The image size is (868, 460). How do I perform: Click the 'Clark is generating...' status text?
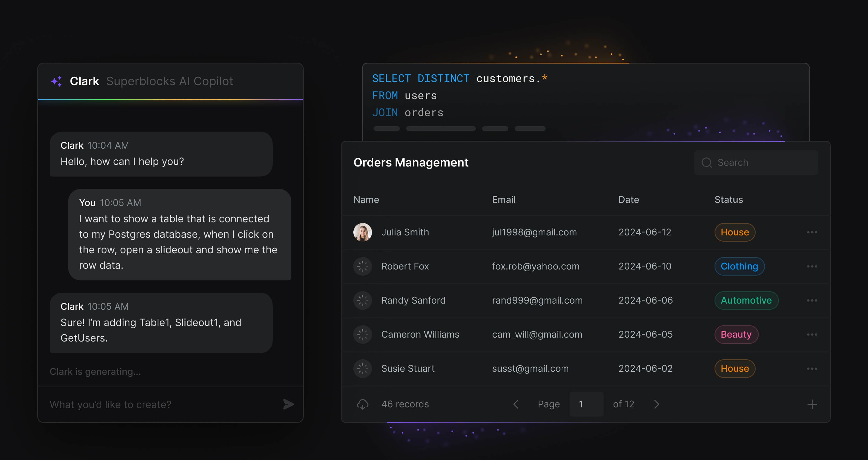pyautogui.click(x=95, y=371)
